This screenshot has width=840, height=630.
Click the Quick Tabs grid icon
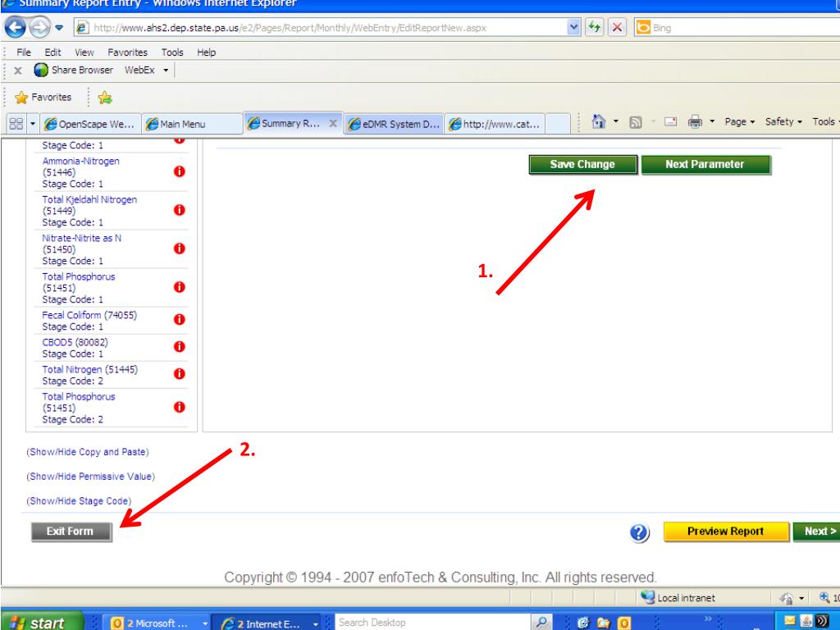16,124
